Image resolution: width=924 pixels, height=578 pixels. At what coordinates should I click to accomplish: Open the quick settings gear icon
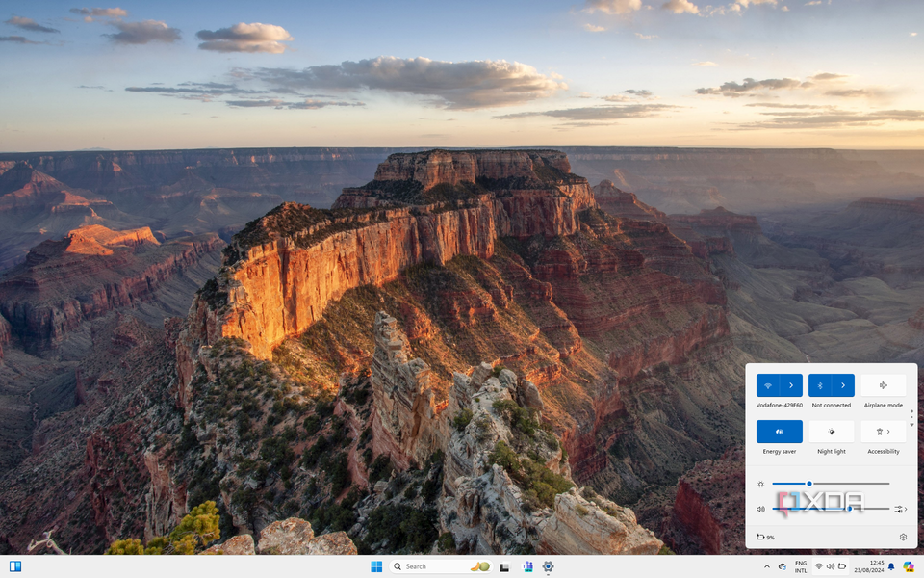pyautogui.click(x=903, y=537)
